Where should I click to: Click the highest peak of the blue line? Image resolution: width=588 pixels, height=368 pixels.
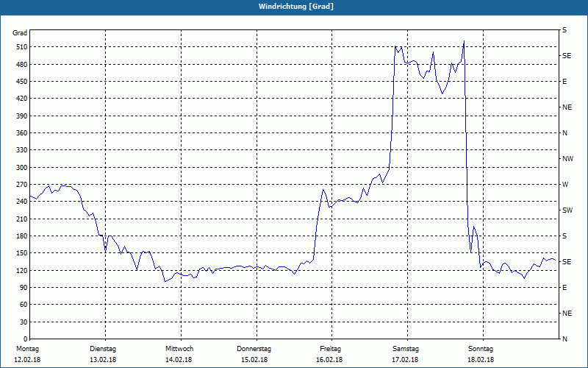click(x=464, y=41)
